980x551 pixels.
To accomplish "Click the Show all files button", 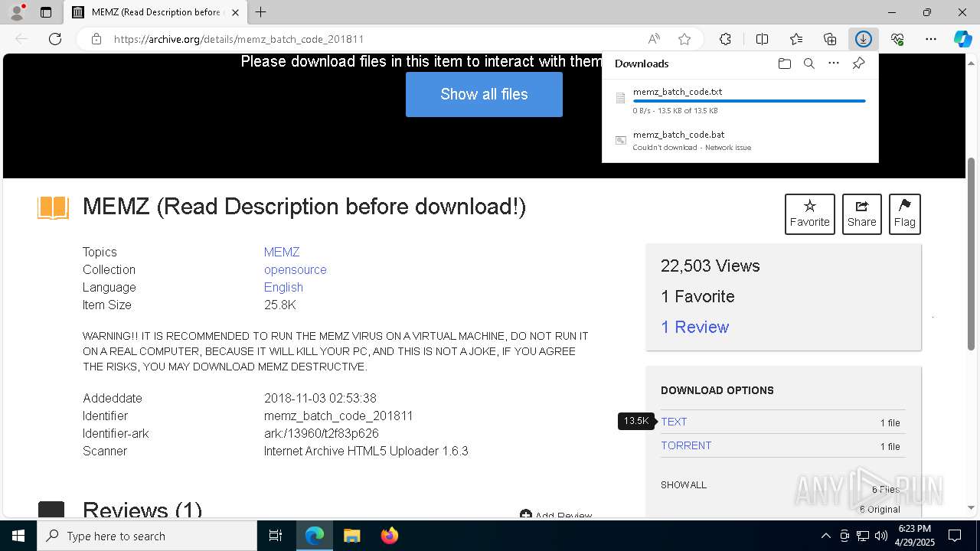I will tap(484, 94).
